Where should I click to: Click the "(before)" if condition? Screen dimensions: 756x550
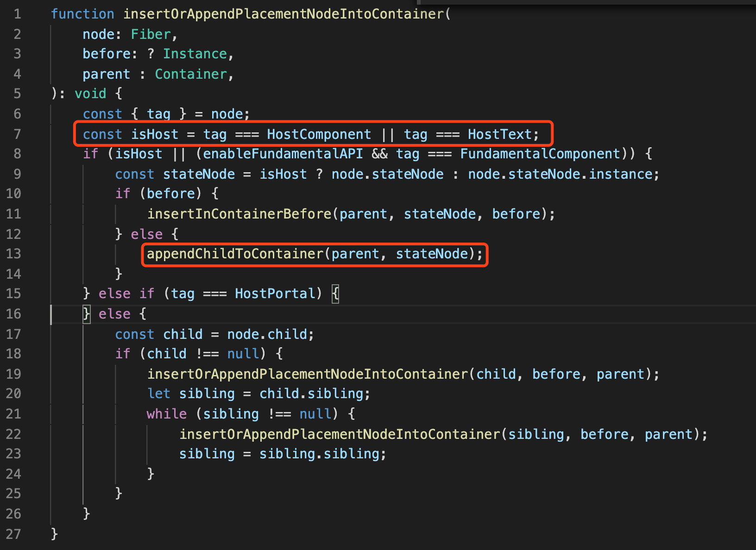coord(171,194)
